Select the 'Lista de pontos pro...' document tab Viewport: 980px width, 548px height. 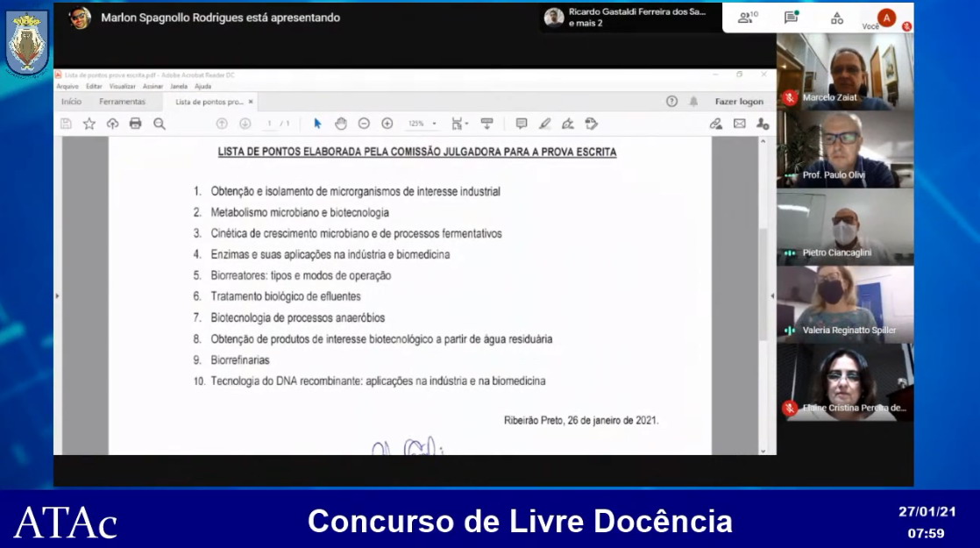[209, 102]
